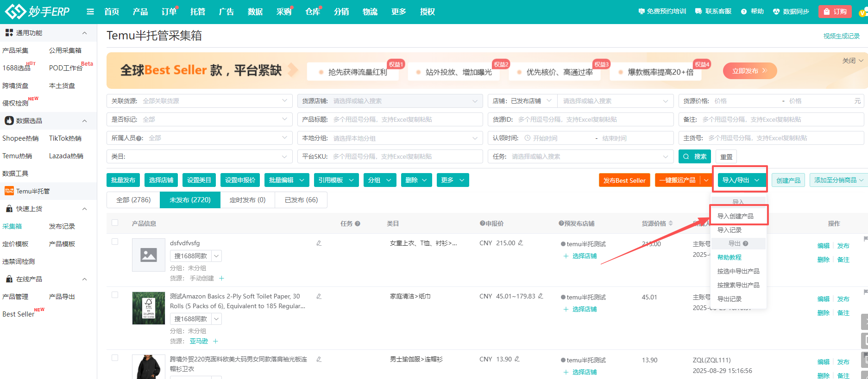Click the pencil icon next to CNY 45.01~179.83
This screenshot has width=868, height=379.
point(541,296)
